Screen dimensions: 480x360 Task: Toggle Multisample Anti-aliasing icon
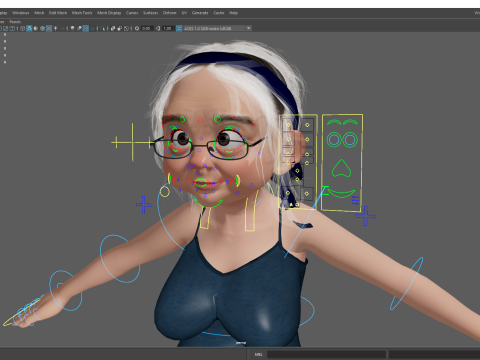[86, 28]
